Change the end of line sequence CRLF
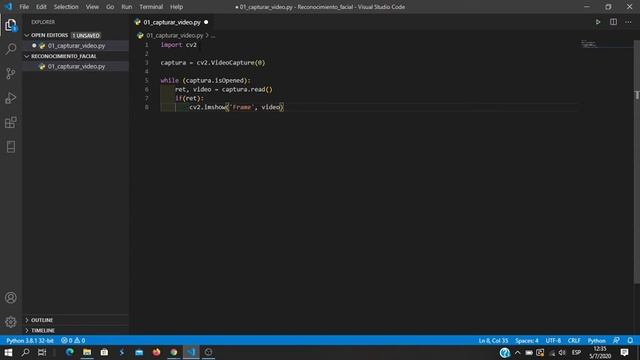 [x=574, y=340]
